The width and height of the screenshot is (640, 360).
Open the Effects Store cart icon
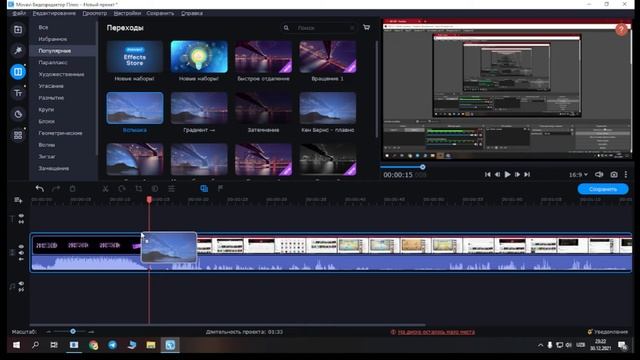[x=367, y=27]
